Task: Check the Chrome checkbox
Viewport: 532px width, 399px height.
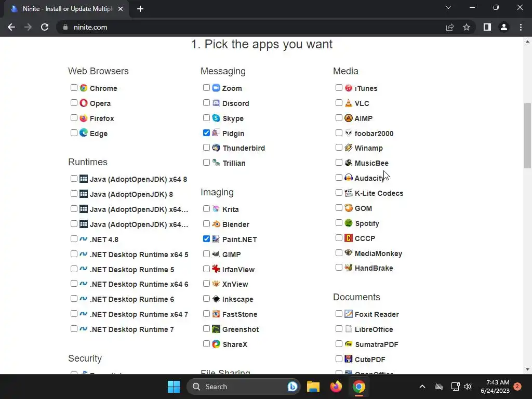Action: click(x=74, y=87)
